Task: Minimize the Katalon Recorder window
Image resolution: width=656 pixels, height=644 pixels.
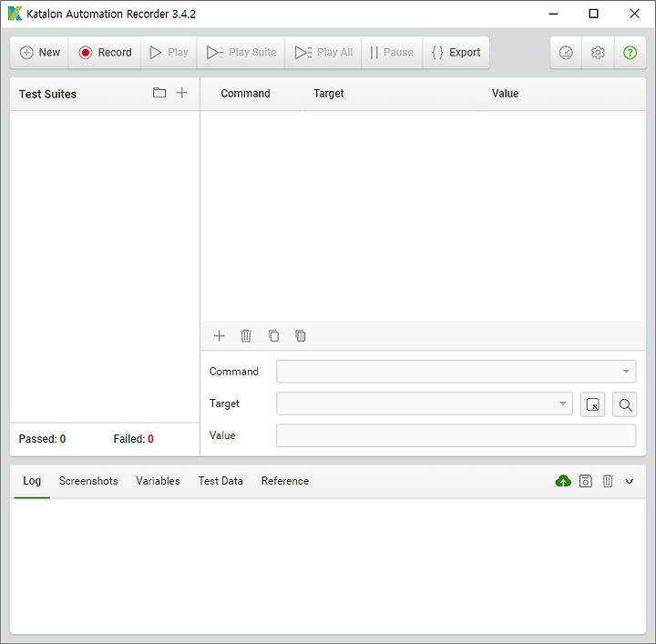Action: click(x=554, y=14)
